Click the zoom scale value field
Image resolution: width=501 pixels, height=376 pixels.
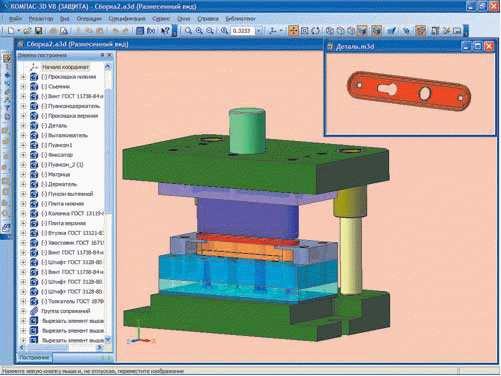click(x=243, y=31)
